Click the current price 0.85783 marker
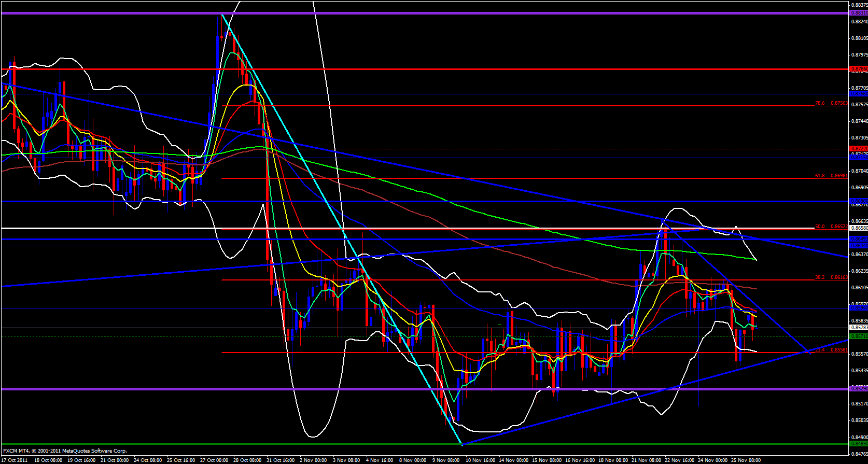This screenshot has width=868, height=464. tap(859, 328)
